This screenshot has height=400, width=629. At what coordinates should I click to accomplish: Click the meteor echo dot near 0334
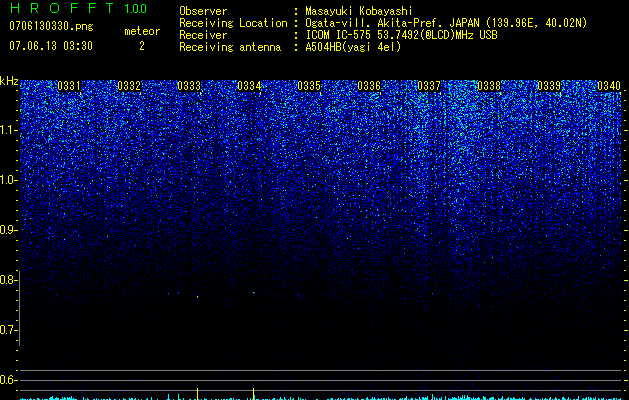pos(254,292)
